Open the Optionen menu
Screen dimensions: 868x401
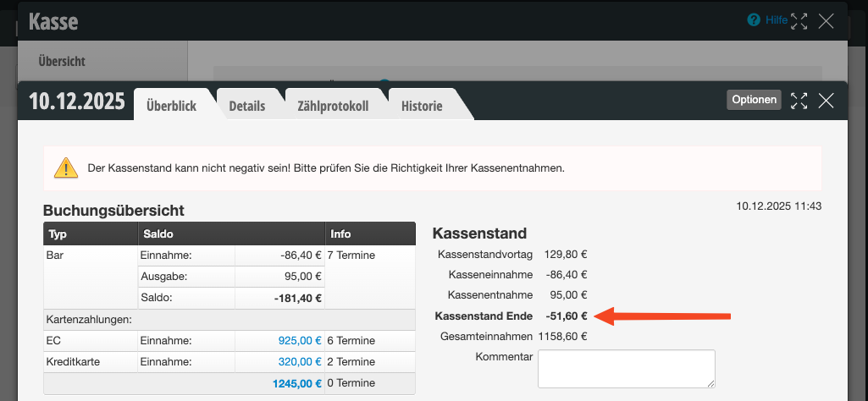(x=754, y=100)
